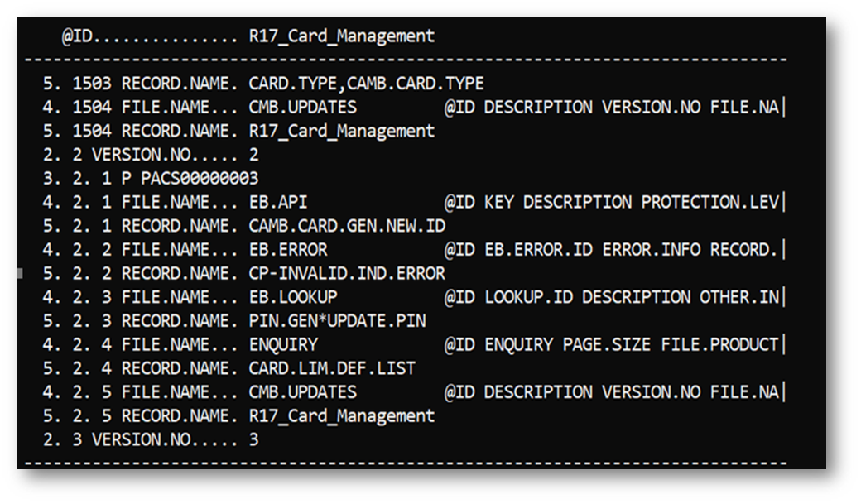
Task: Select the PIN.GEN*UPDATE.PIN record name
Action: (337, 320)
